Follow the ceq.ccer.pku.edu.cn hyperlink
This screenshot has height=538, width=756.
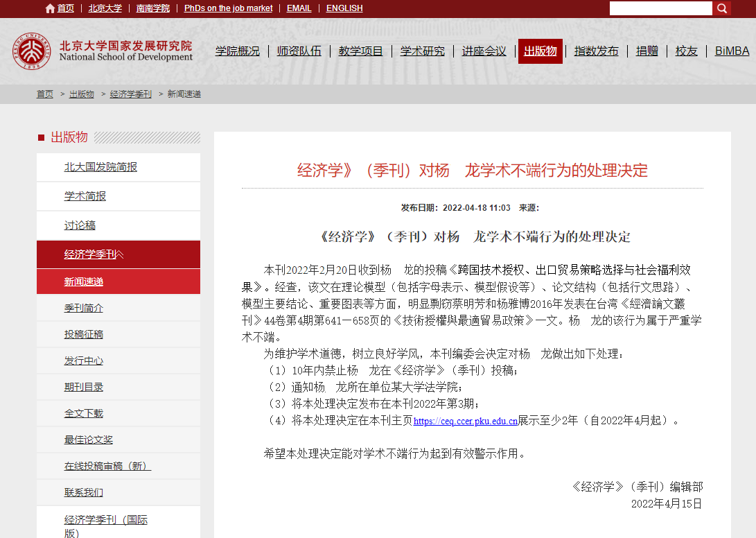(x=465, y=421)
